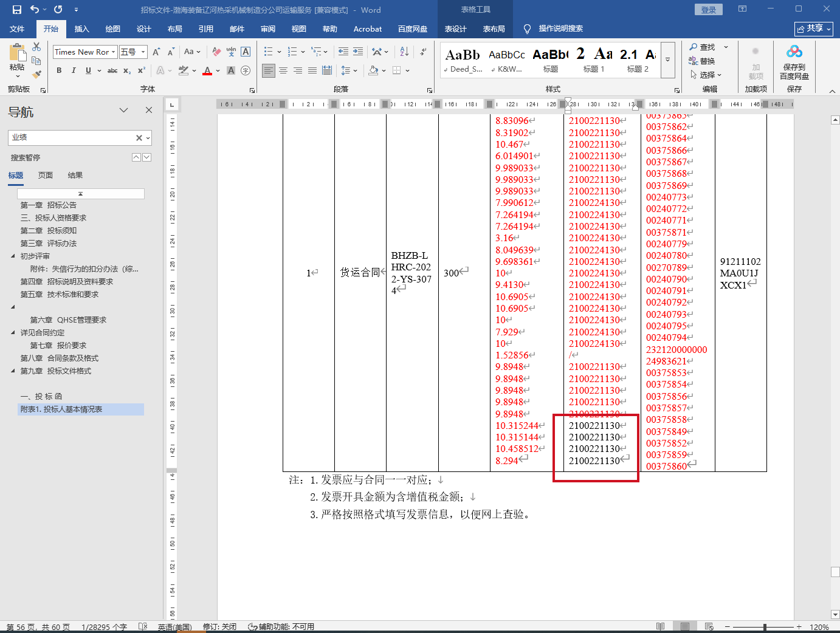Open the font size dropdown
The image size is (840, 633).
(143, 52)
